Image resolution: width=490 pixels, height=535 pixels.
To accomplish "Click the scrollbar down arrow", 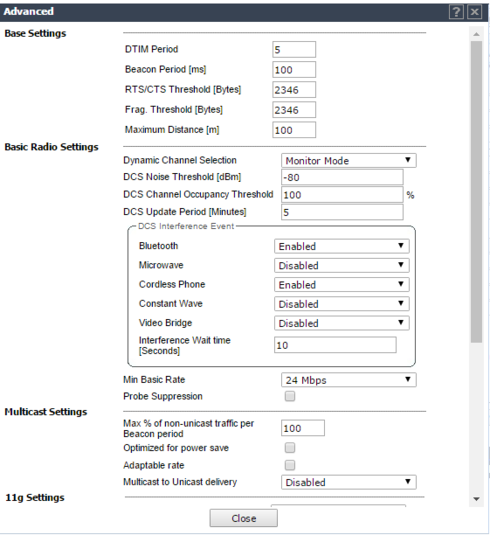I will 476,499.
